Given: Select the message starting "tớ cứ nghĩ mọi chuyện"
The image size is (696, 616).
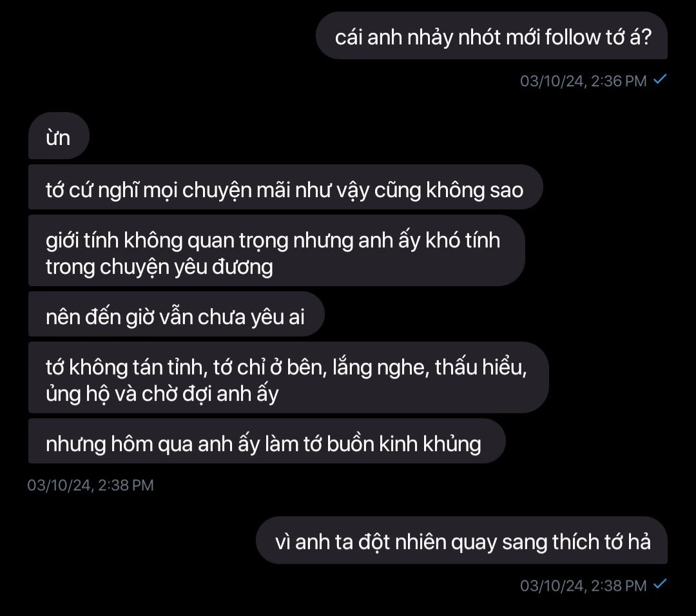Looking at the screenshot, I should coord(285,187).
